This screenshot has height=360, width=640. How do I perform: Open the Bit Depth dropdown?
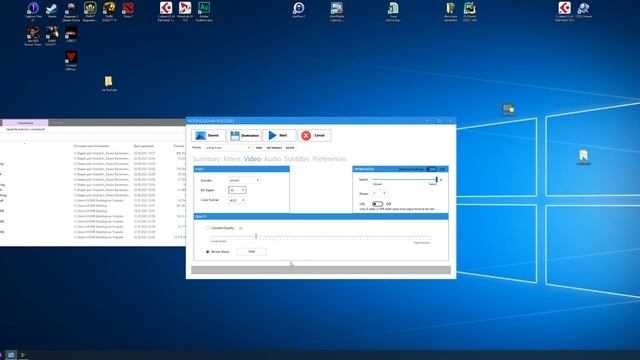(237, 190)
